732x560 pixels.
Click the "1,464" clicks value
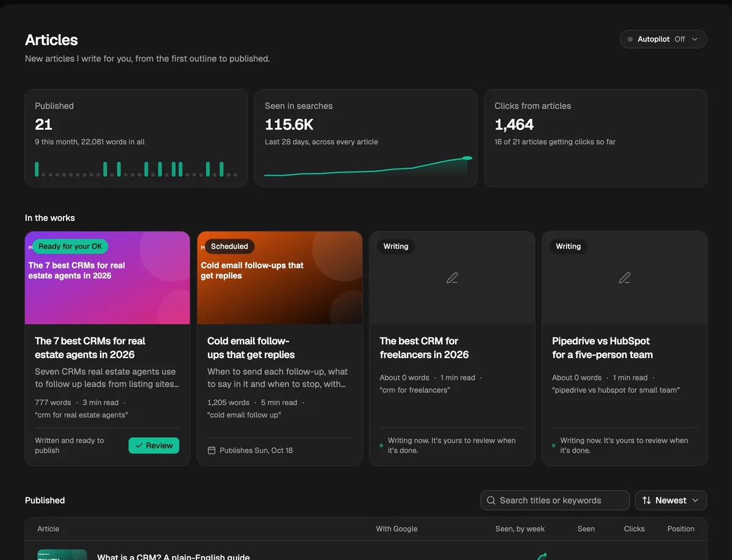[x=514, y=124]
